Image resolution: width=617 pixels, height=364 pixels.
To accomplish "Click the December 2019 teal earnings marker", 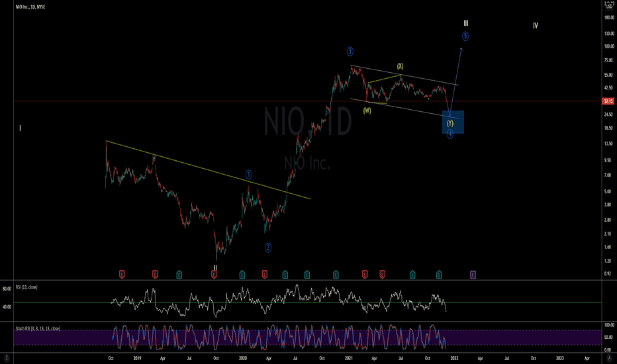I will [x=242, y=275].
